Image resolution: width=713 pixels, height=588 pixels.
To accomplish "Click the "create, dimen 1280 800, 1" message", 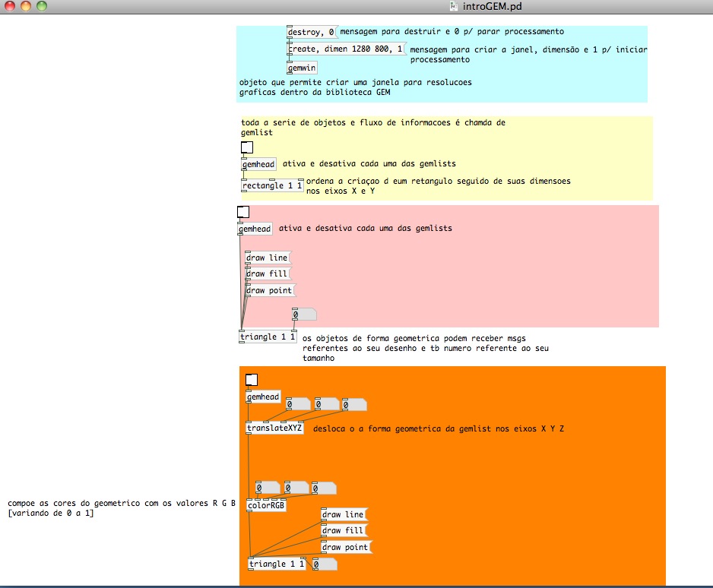I will tap(346, 49).
